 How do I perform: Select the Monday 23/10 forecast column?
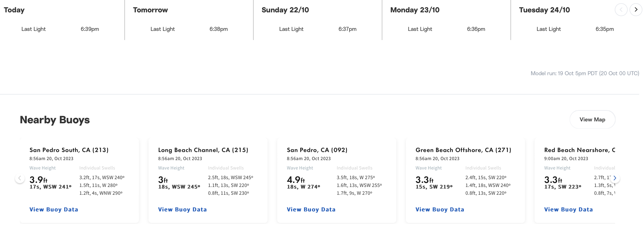[414, 10]
